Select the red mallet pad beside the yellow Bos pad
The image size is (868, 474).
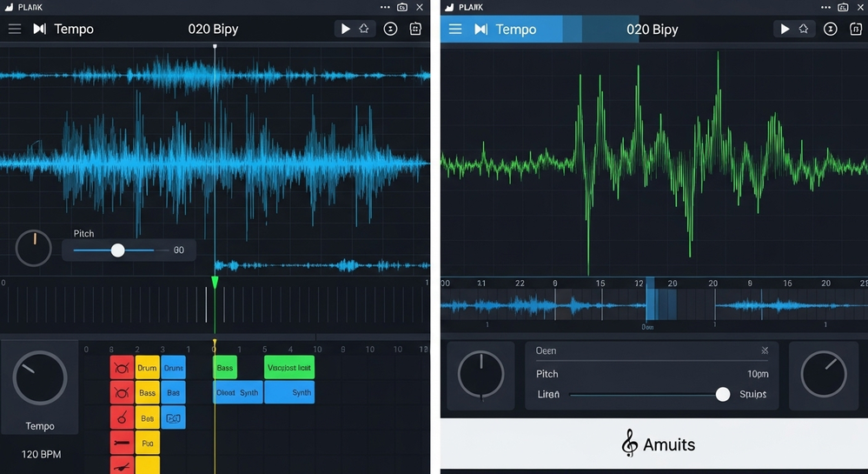pos(122,417)
